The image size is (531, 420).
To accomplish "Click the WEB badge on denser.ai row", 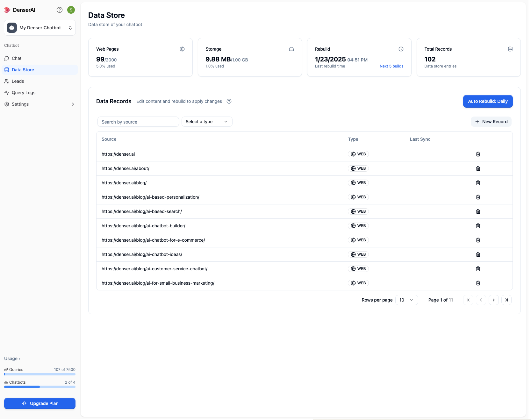I will pyautogui.click(x=358, y=154).
